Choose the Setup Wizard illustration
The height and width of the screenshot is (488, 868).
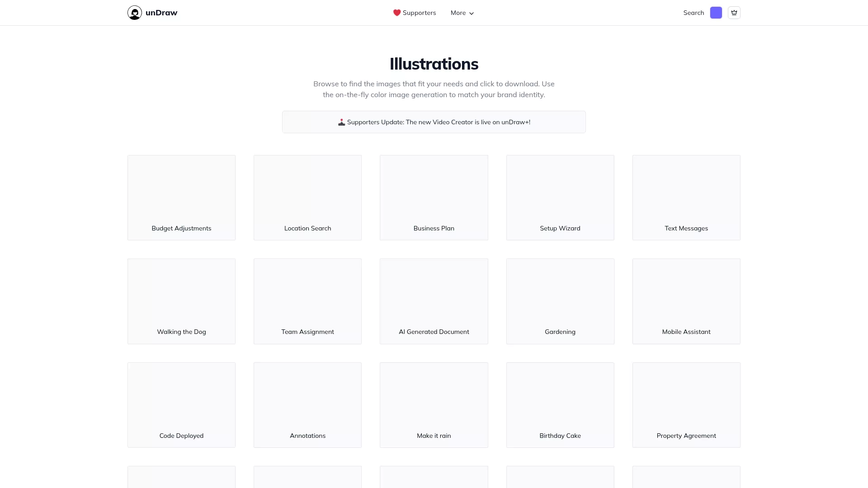point(560,197)
